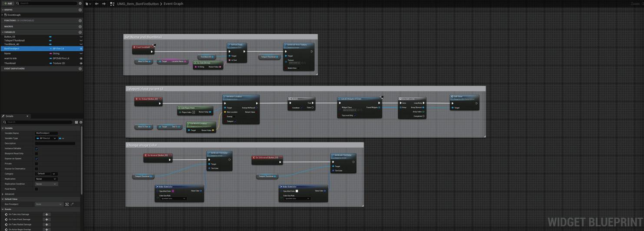Expand the Advanced section in Details
This screenshot has height=231, width=644.
pos(3,194)
